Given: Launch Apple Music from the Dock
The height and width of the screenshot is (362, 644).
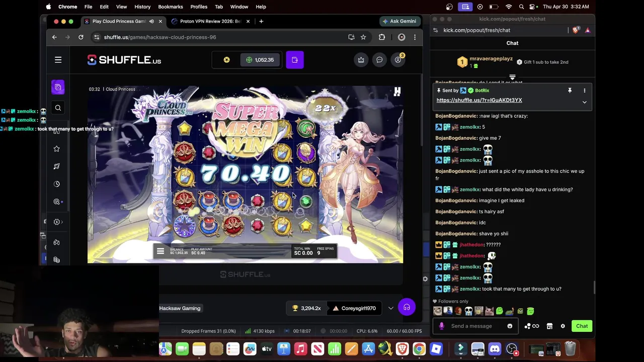Looking at the screenshot, I should coord(300,349).
